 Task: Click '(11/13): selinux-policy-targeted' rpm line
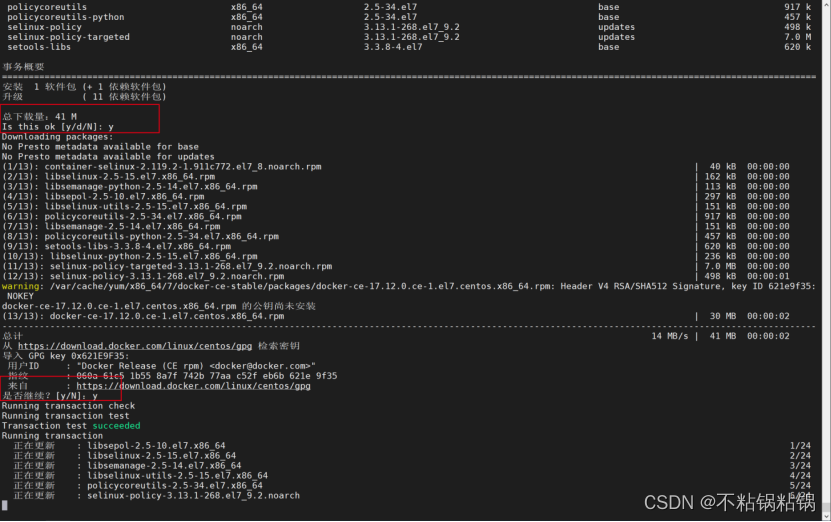coord(167,267)
